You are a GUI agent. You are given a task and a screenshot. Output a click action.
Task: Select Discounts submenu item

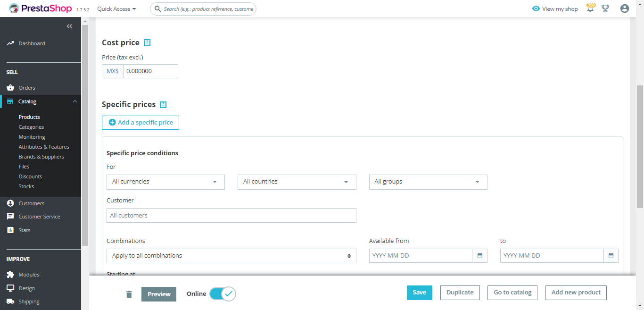30,176
